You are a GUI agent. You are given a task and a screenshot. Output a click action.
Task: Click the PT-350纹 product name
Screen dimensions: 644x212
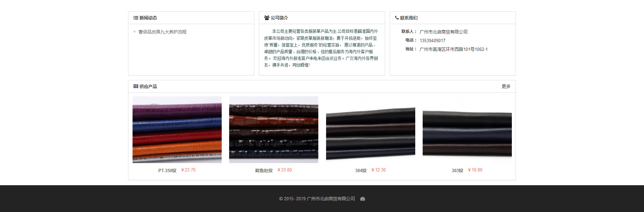167,170
